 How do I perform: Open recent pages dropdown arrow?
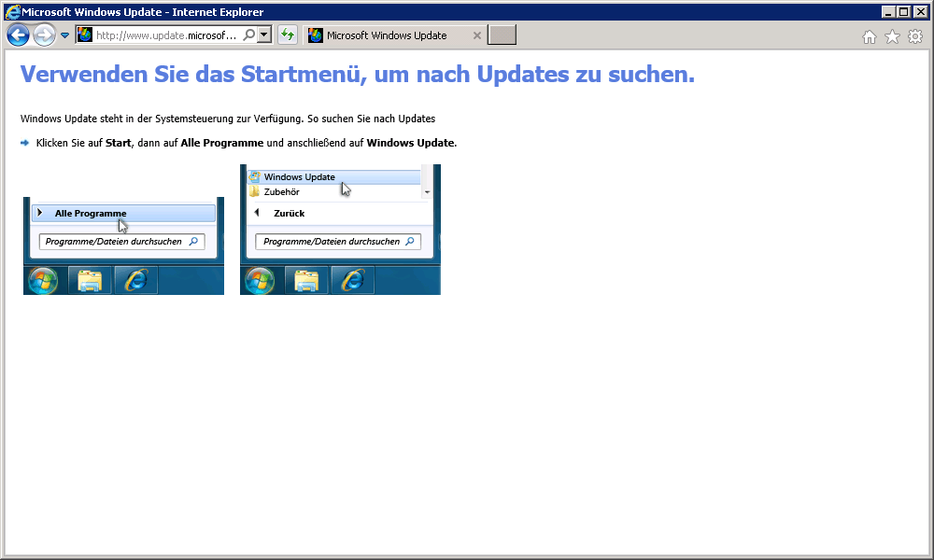[x=65, y=35]
